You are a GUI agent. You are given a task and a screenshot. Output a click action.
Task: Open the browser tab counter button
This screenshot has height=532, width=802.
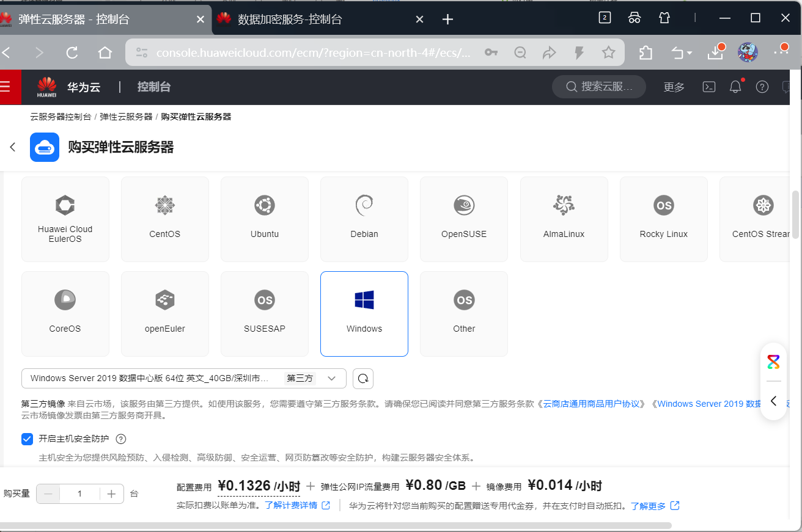click(605, 18)
